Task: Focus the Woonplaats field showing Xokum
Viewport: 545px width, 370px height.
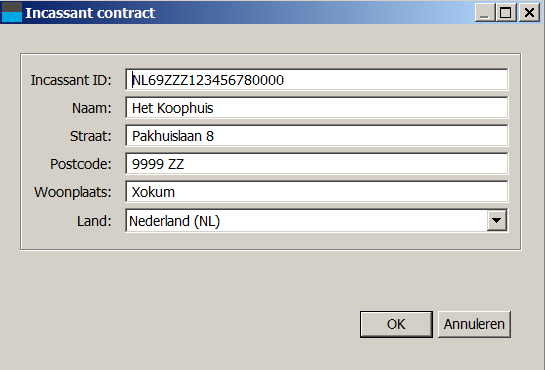Action: (317, 192)
